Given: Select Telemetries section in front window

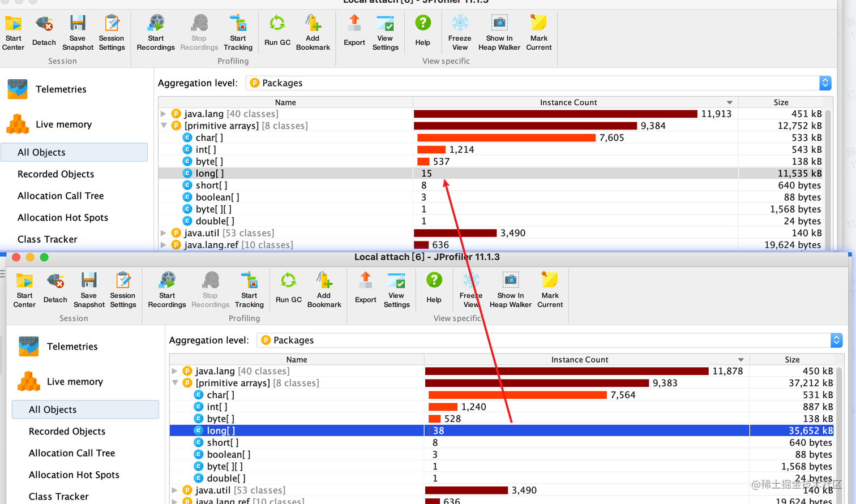Looking at the screenshot, I should (72, 346).
